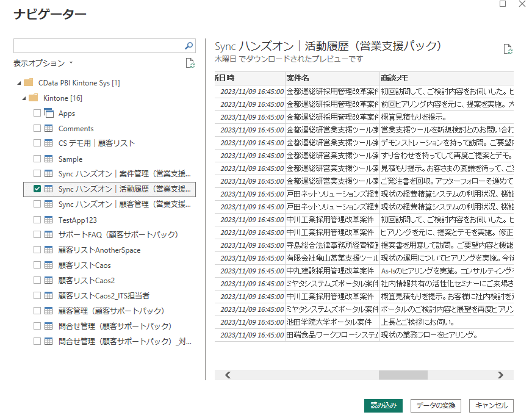Click the 日時 column header

pos(250,78)
